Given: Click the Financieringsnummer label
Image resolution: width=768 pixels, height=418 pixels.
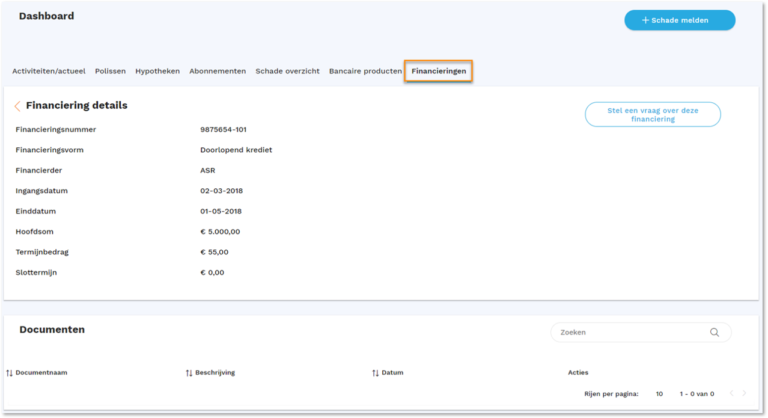Looking at the screenshot, I should click(x=56, y=129).
